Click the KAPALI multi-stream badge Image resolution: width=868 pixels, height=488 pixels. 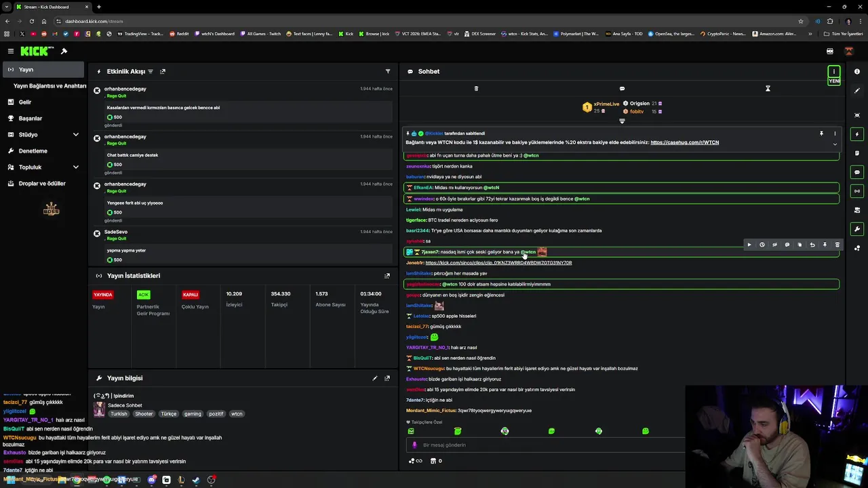(191, 295)
